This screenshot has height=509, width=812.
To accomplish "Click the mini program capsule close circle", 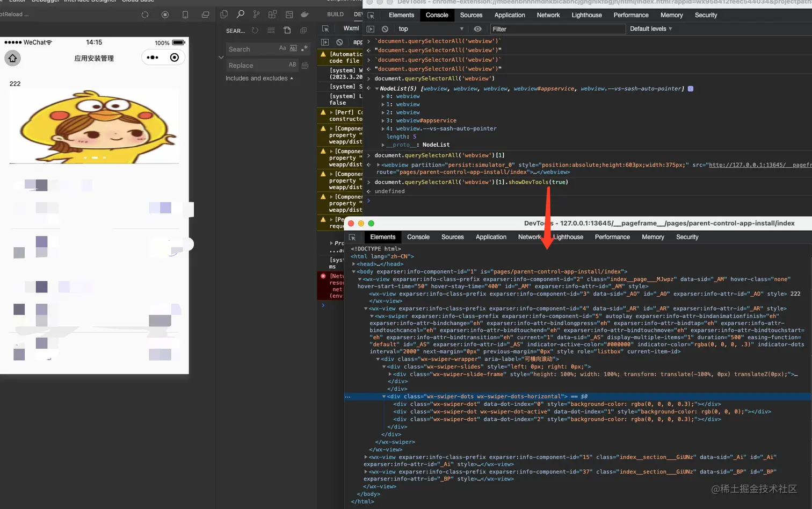I will click(175, 58).
